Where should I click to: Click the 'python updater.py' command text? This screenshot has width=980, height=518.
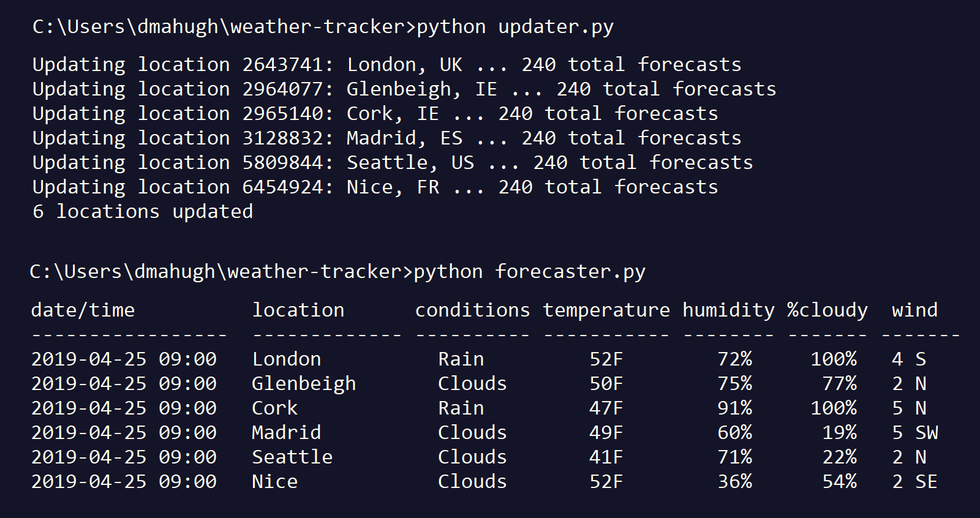[515, 28]
